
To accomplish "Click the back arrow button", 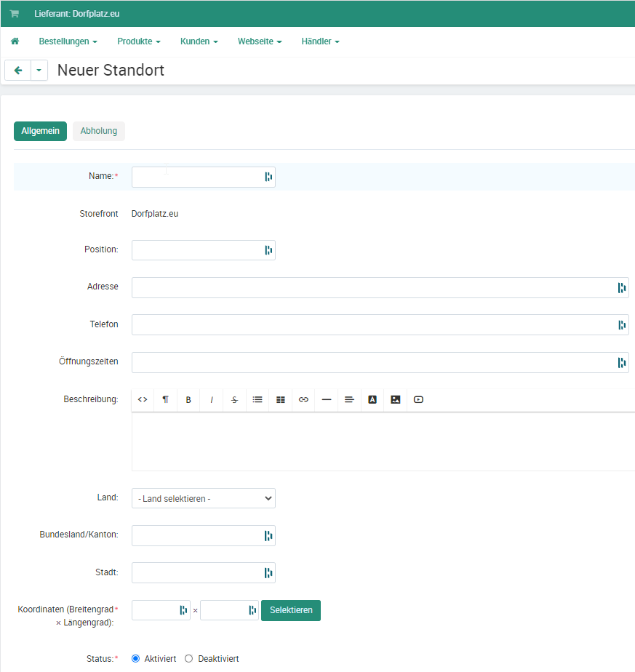I will (18, 71).
